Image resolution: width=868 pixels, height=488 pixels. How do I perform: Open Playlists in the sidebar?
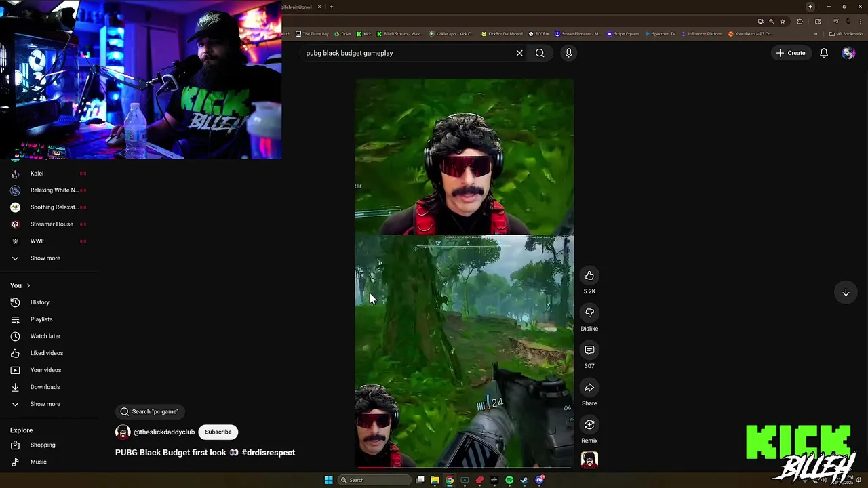49,319
